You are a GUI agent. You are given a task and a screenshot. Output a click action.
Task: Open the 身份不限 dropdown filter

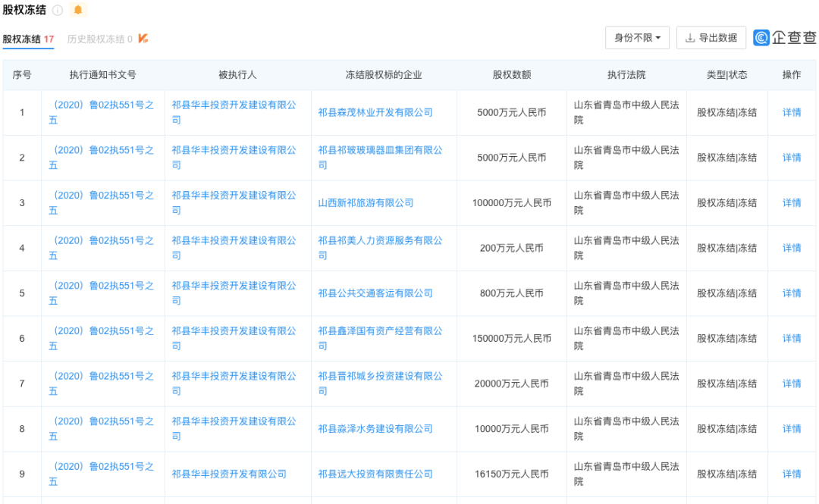[636, 38]
